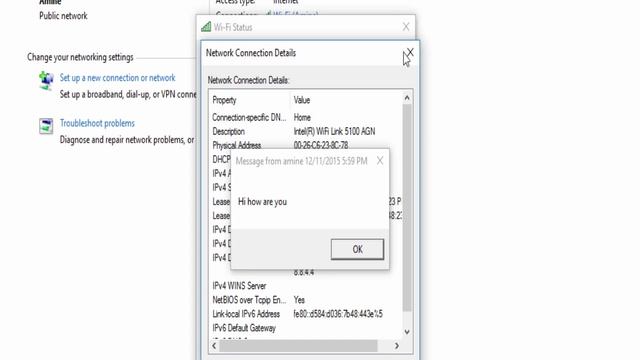
Task: Click the scroll up arrow in details list
Action: tap(407, 98)
